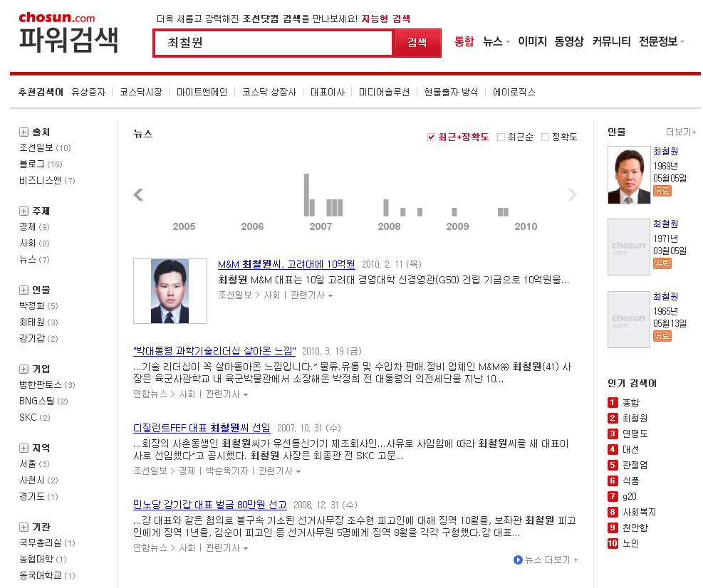Click 뉴스 더보기 link
This screenshot has width=703, height=588.
[x=551, y=560]
